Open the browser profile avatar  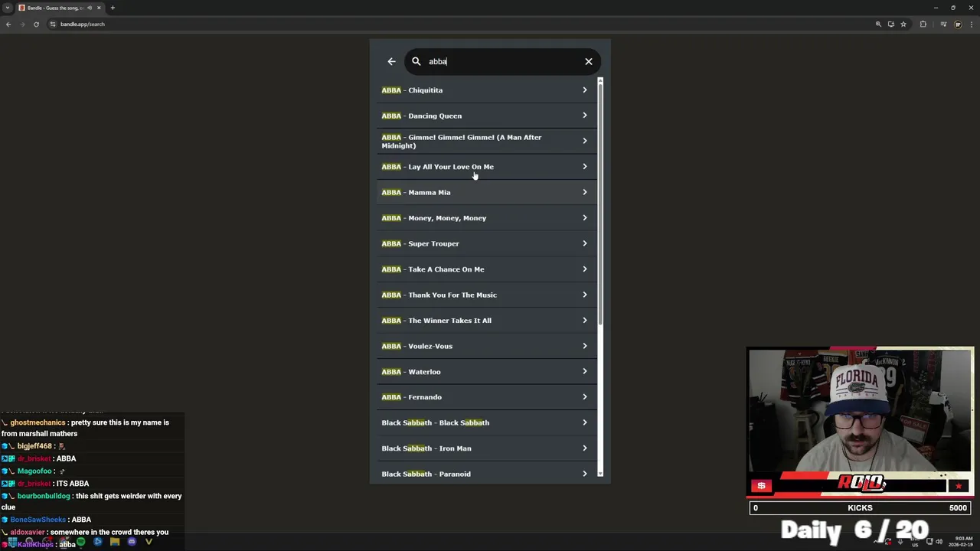pyautogui.click(x=958, y=24)
